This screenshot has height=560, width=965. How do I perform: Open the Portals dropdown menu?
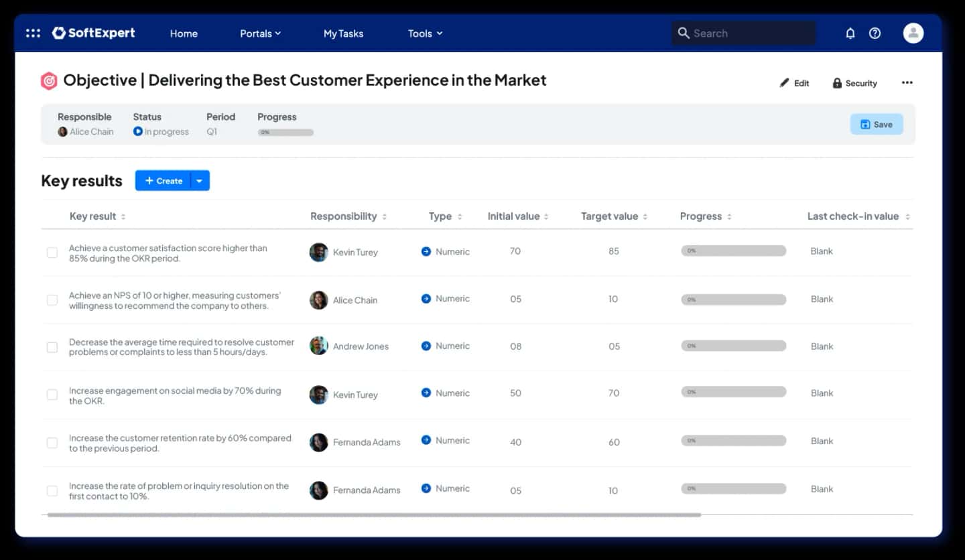[261, 33]
